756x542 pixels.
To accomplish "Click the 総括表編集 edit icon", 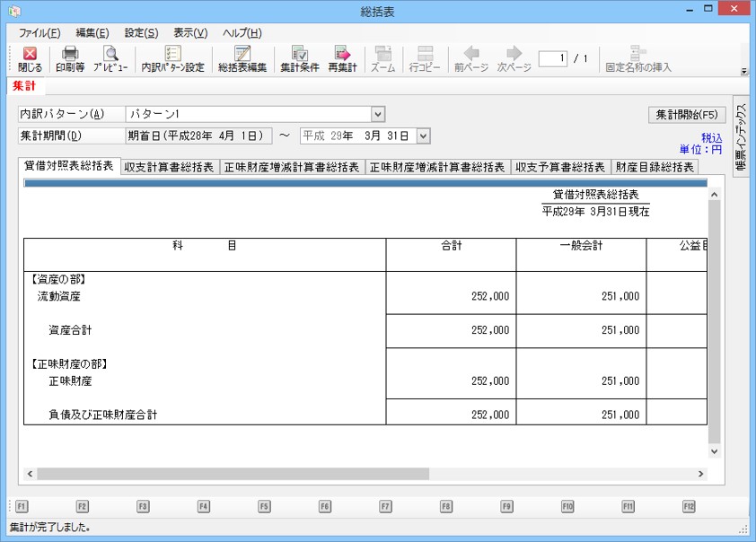I will coord(242,55).
